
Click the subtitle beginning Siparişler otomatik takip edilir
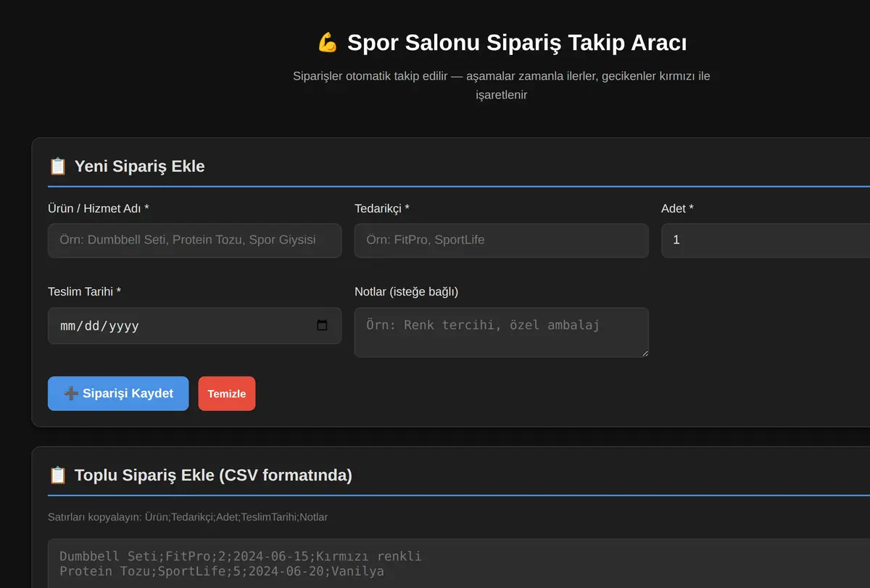(502, 85)
